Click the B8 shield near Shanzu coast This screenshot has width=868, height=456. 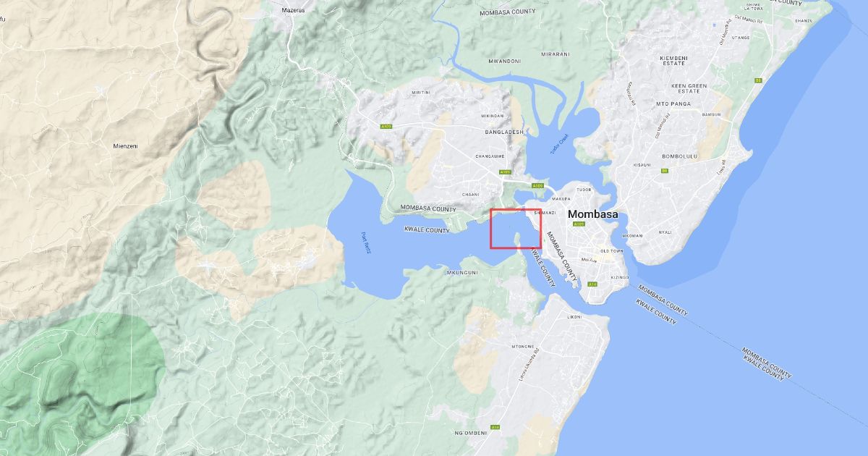(x=758, y=80)
